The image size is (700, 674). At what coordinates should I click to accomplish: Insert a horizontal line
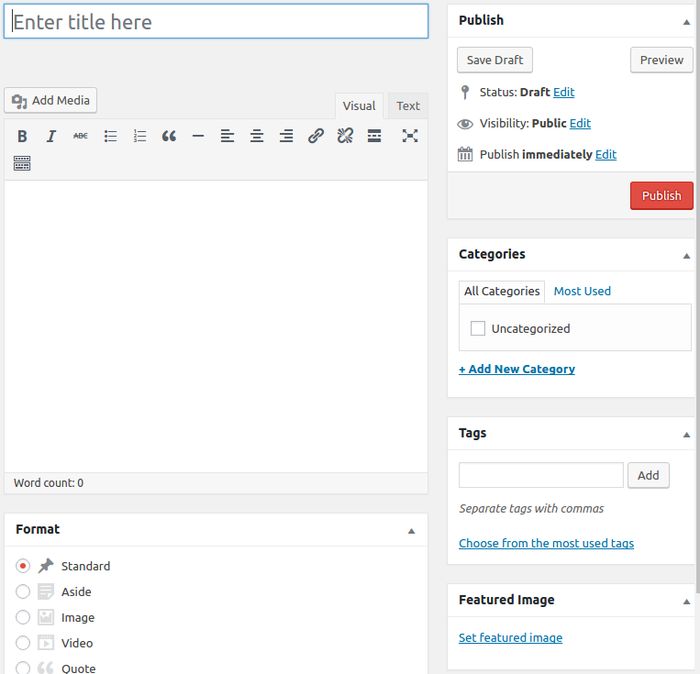(198, 136)
